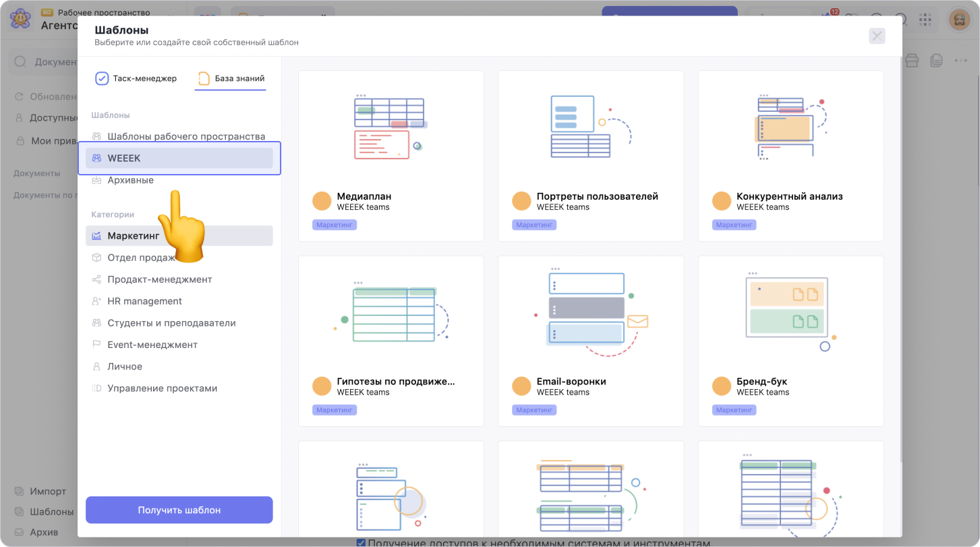Click the Управление проектами icon
This screenshot has height=547, width=980.
tap(96, 388)
